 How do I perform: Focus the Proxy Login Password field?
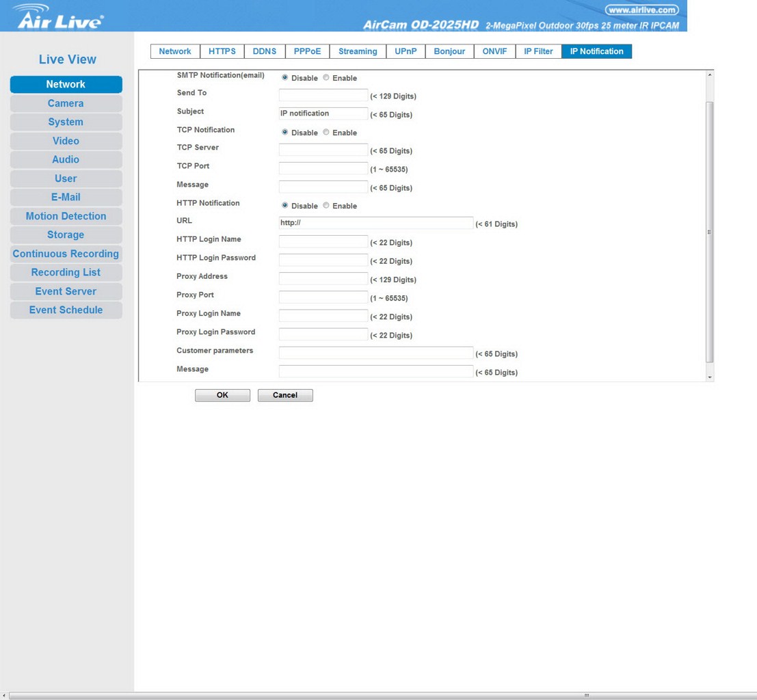323,334
